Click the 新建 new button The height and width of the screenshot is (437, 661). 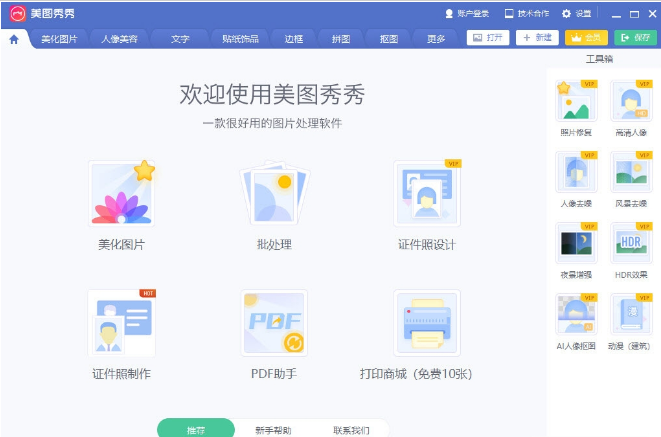point(537,38)
